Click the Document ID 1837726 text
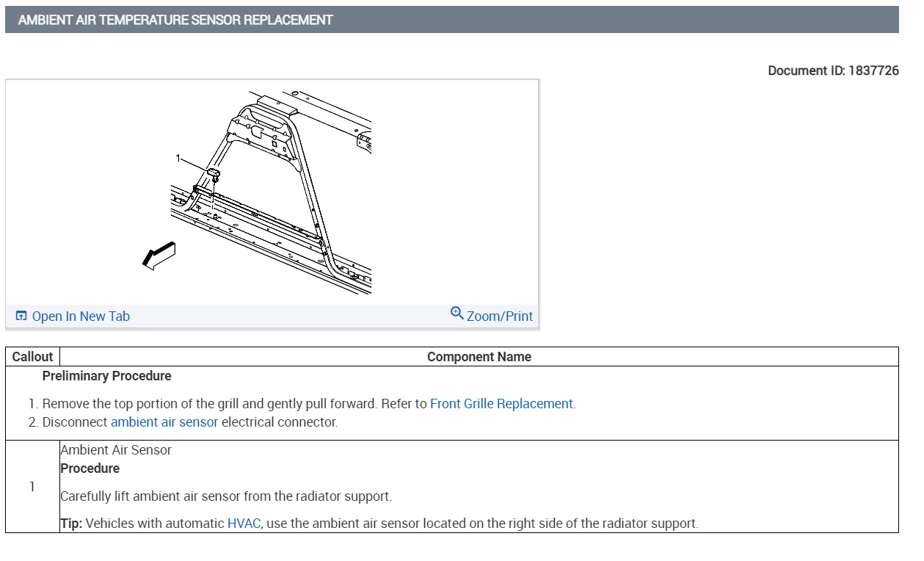The height and width of the screenshot is (561, 924). coord(833,70)
